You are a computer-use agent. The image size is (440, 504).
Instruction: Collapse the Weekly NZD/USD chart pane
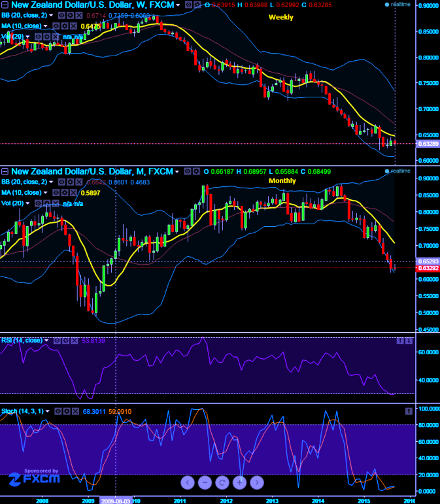tap(5, 5)
